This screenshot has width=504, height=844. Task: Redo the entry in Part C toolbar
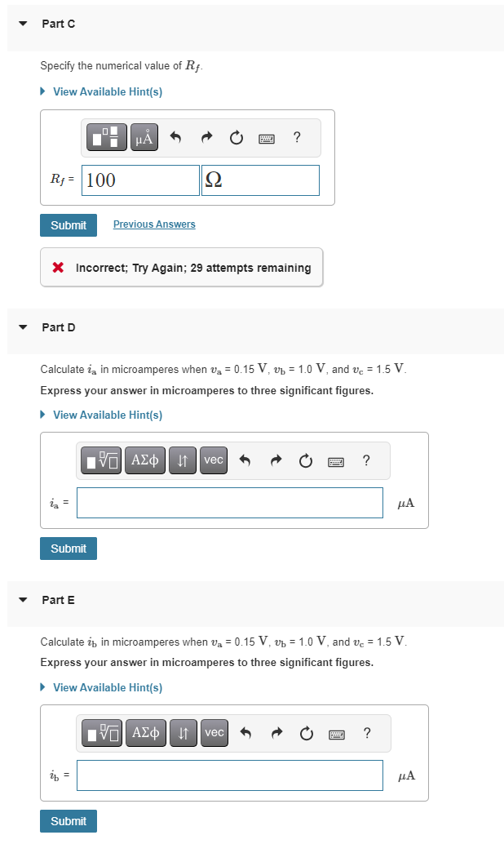pos(206,137)
